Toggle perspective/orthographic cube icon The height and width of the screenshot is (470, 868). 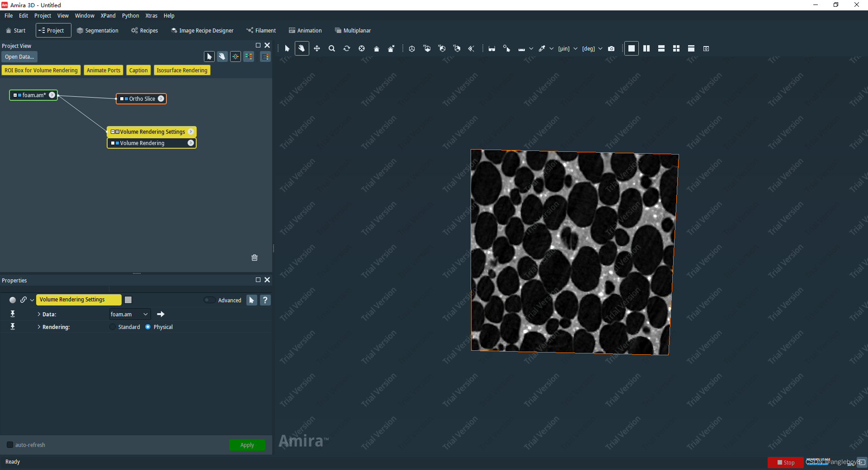(412, 48)
